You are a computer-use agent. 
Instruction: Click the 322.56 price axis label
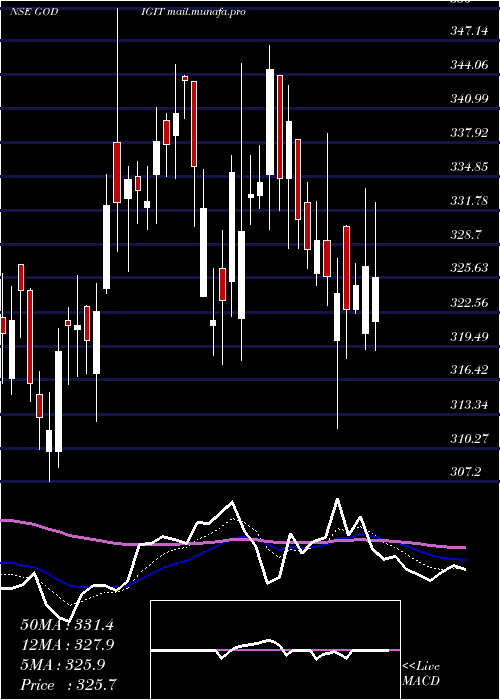pyautogui.click(x=469, y=303)
